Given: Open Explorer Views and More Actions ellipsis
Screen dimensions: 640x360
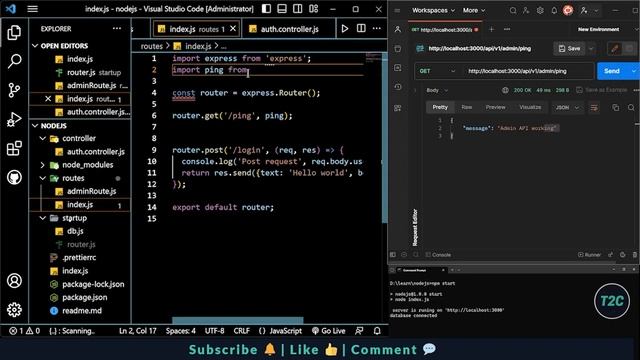Looking at the screenshot, I should [117, 29].
